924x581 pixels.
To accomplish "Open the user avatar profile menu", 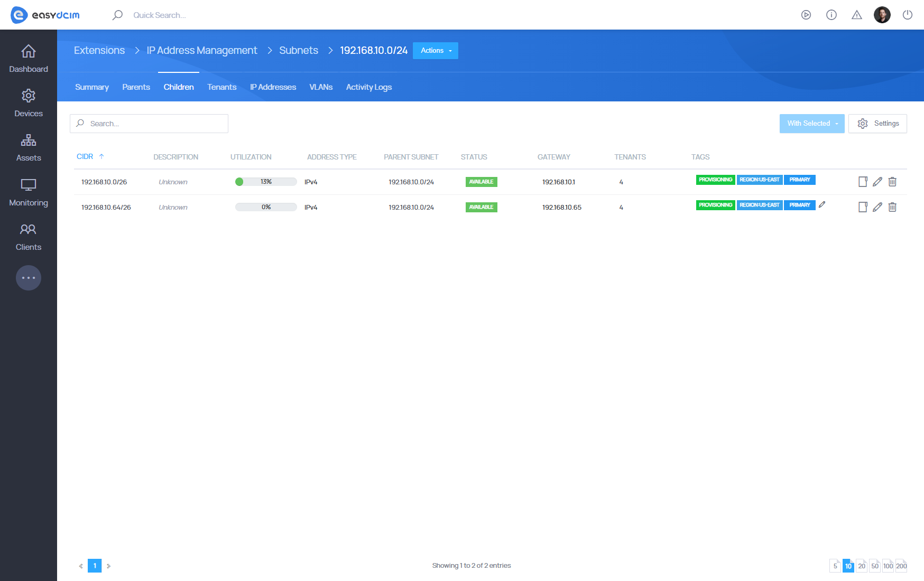I will click(x=882, y=15).
